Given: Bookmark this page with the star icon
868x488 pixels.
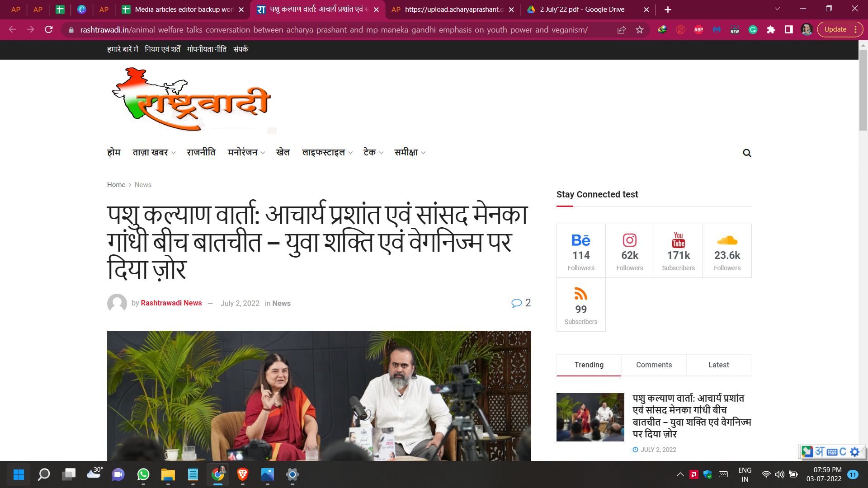Looking at the screenshot, I should 639,30.
